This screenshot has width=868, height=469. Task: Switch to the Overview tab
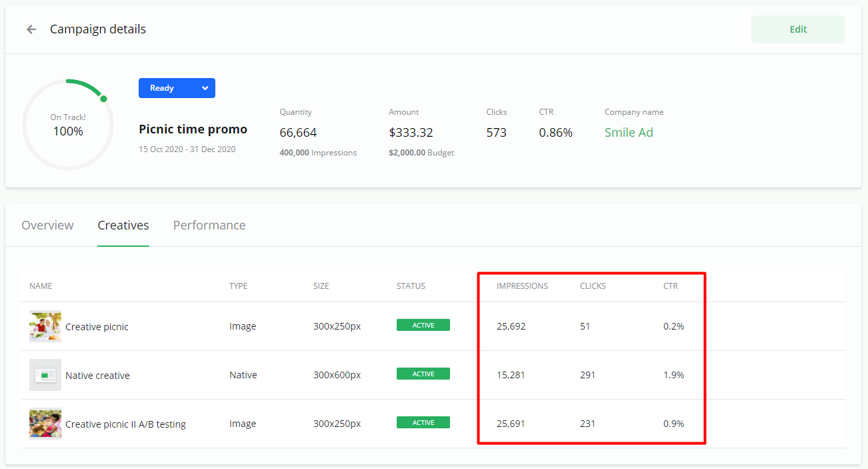(47, 225)
